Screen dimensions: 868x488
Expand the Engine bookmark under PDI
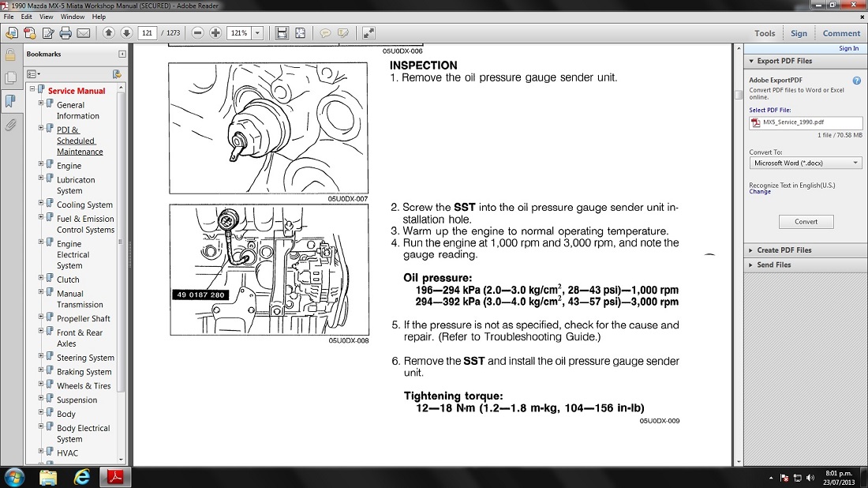tap(40, 164)
